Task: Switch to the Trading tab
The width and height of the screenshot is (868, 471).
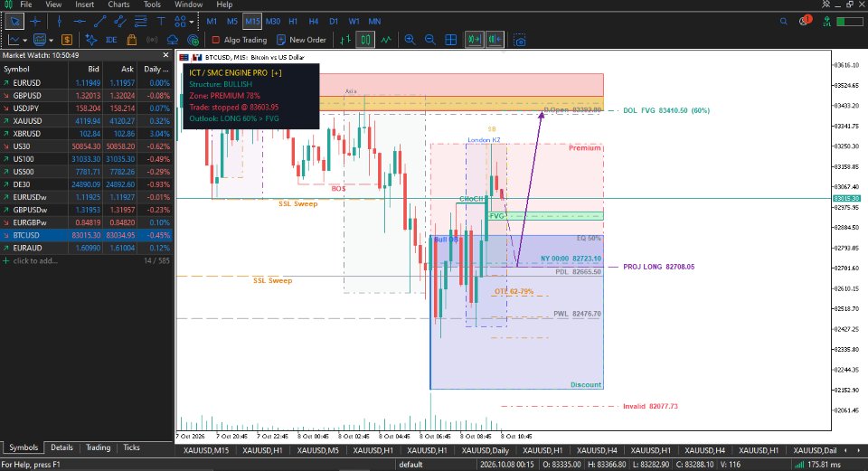Action: tap(98, 447)
